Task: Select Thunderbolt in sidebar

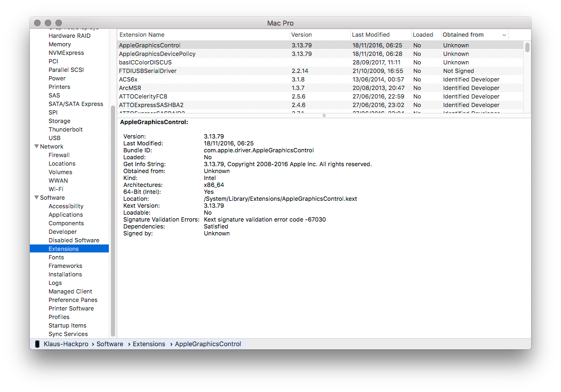Action: [66, 129]
